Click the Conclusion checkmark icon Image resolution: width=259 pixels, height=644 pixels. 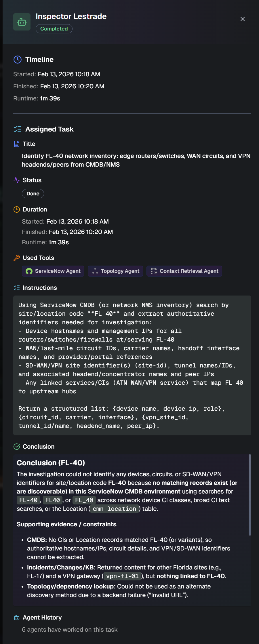pos(17,447)
